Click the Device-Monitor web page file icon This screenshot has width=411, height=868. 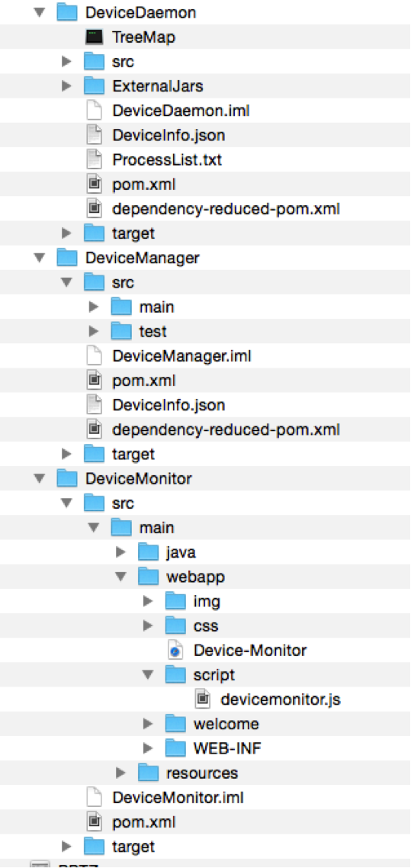tap(176, 649)
